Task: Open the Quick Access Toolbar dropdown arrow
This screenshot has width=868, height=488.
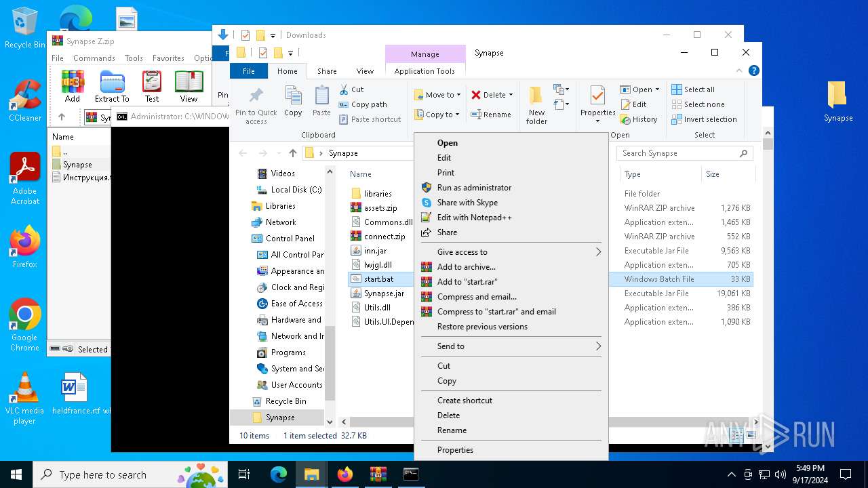Action: click(x=291, y=53)
